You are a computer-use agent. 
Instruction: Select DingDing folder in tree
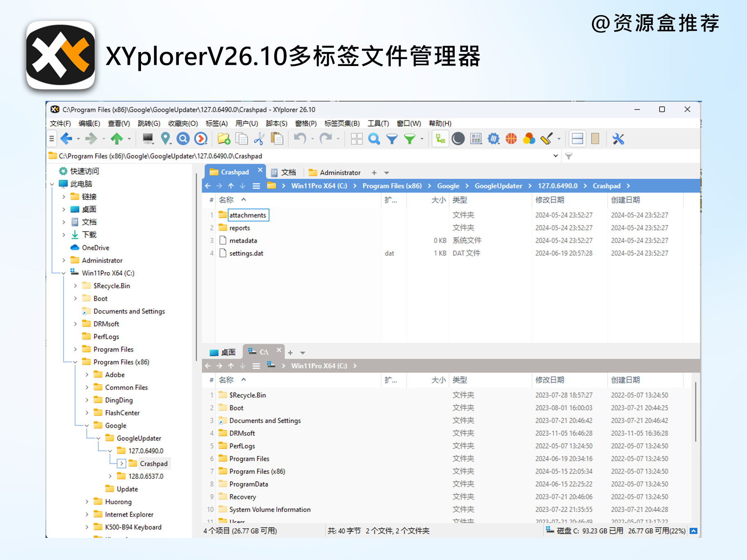(x=119, y=400)
